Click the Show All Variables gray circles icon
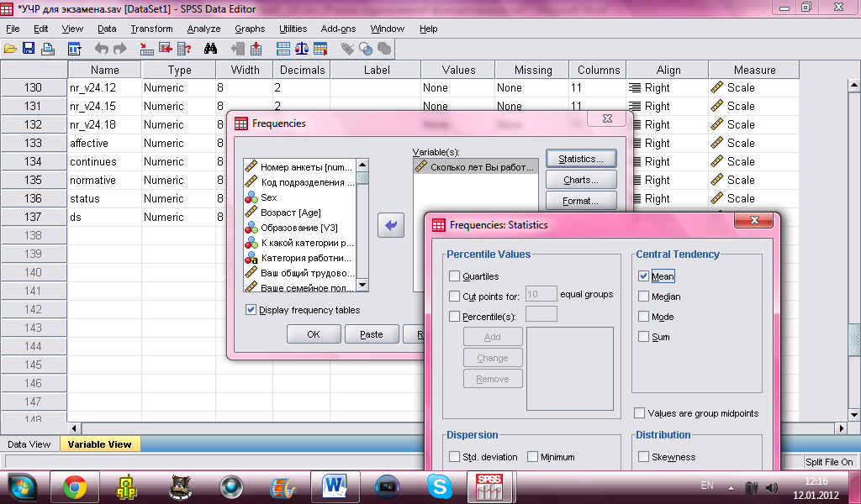861x504 pixels. [384, 49]
